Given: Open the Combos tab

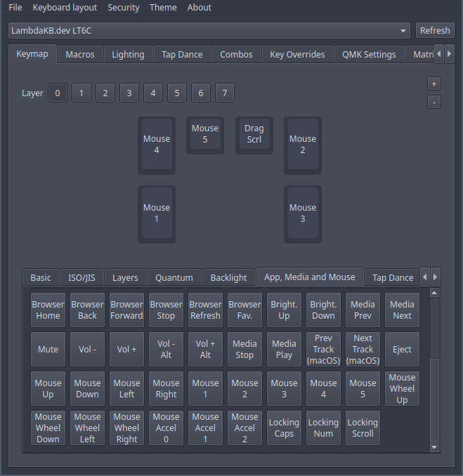Looking at the screenshot, I should (x=236, y=54).
